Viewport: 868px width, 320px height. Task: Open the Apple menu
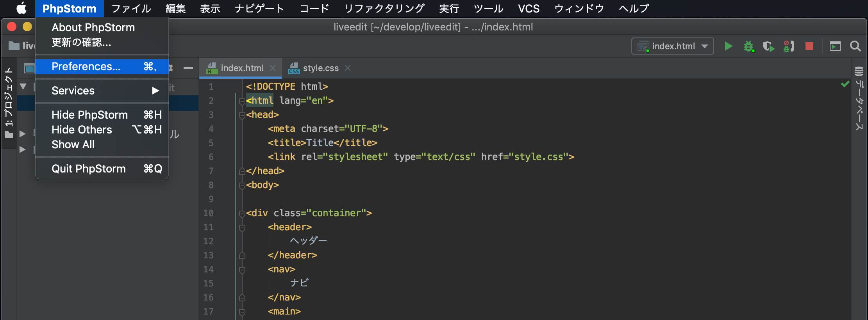[x=21, y=8]
